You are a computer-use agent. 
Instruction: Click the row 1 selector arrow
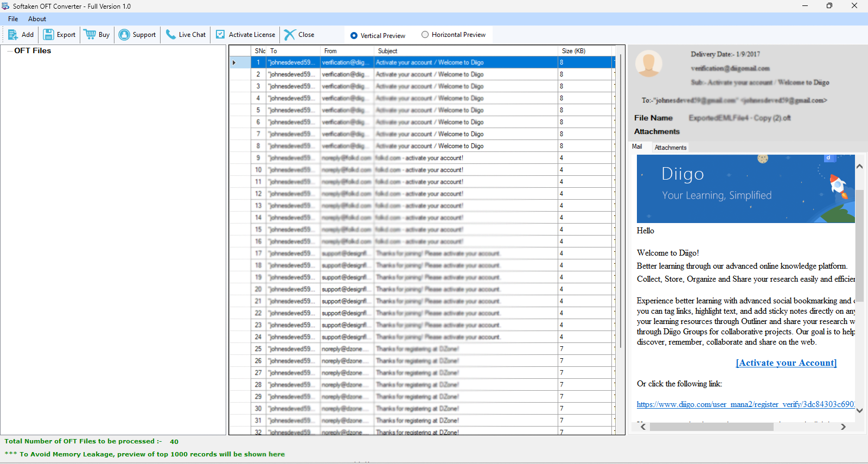234,62
